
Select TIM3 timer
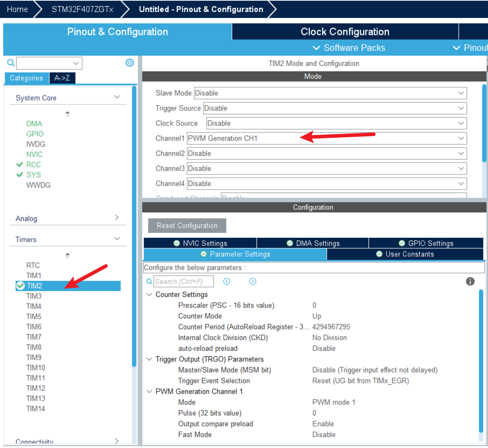[x=34, y=296]
